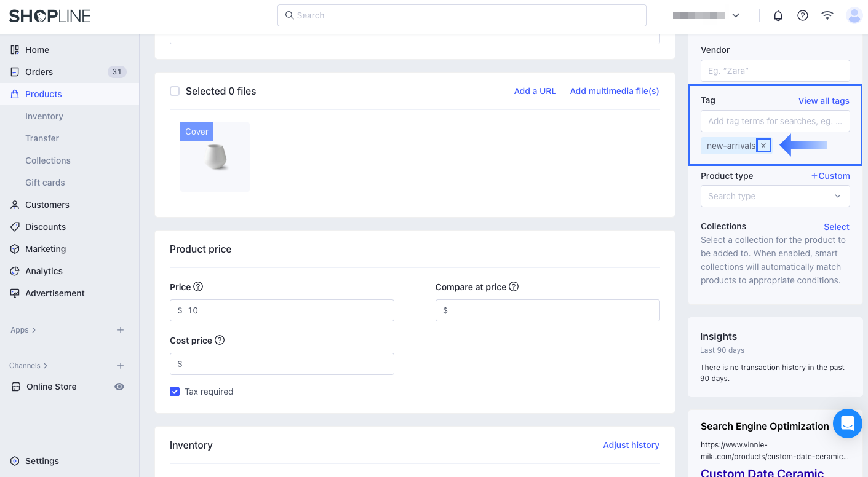Expand the store account dropdown chevron
This screenshot has width=868, height=477.
736,16
